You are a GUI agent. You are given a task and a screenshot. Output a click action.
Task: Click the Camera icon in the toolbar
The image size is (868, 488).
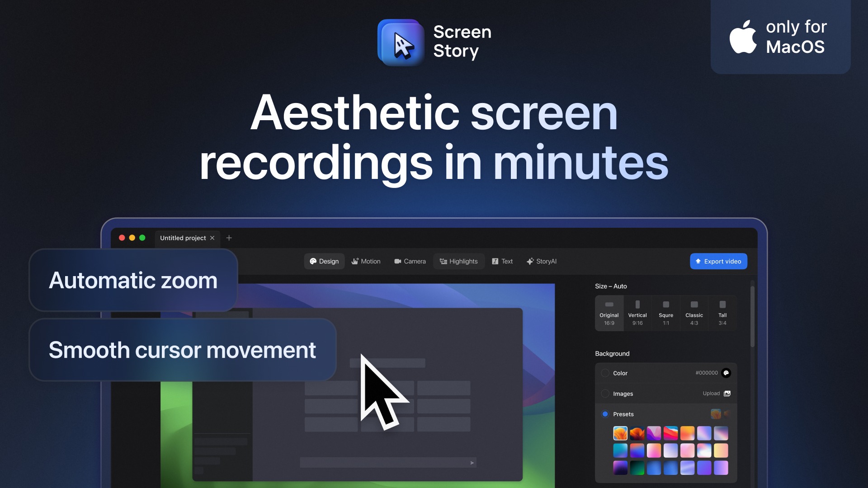pos(398,261)
